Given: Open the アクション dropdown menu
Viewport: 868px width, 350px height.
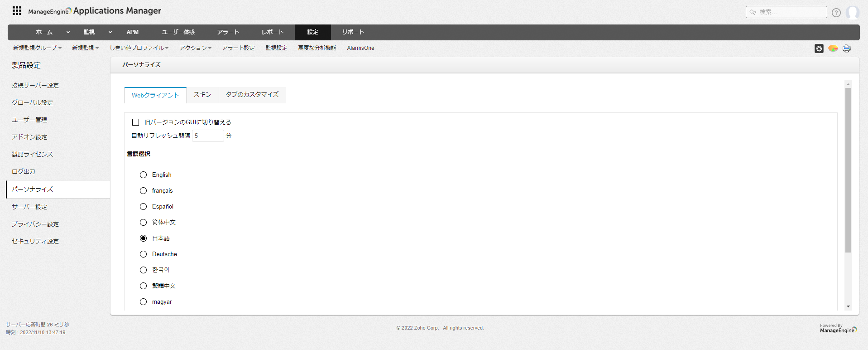Looking at the screenshot, I should coord(195,48).
